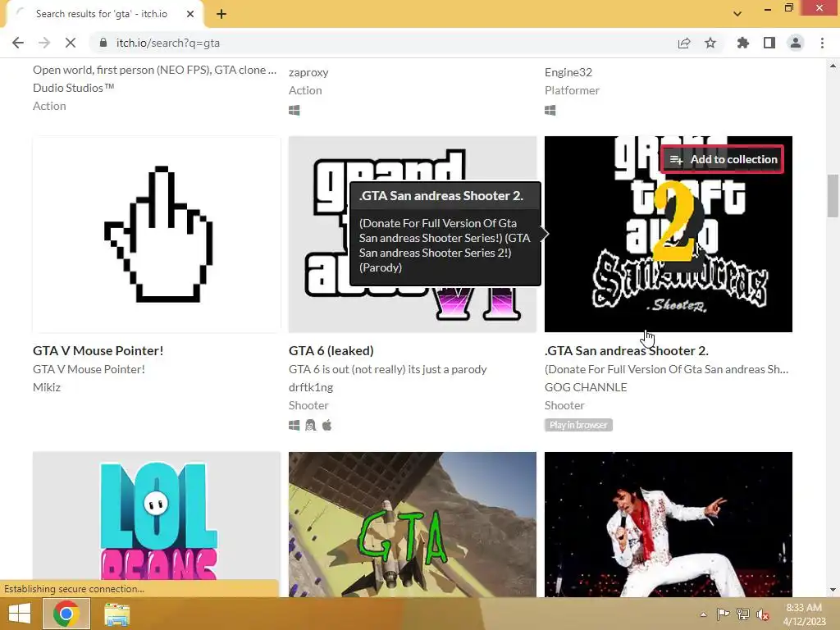Image resolution: width=840 pixels, height=630 pixels.
Task: Open the taskbar clock and date
Action: [804, 614]
